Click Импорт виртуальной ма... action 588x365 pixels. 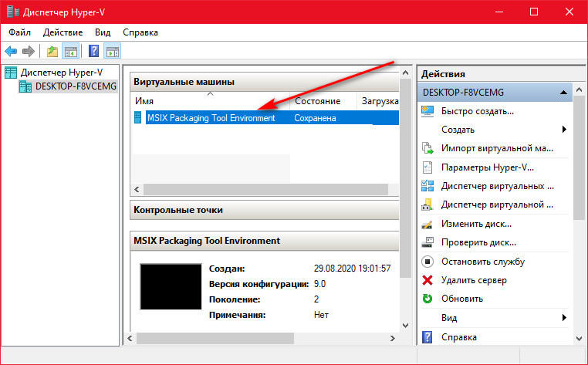click(497, 149)
